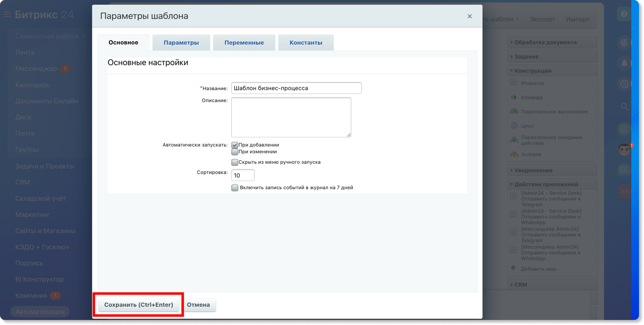Image resolution: width=644 pixels, height=325 pixels.
Task: Open the AP contact avatar
Action: click(624, 191)
